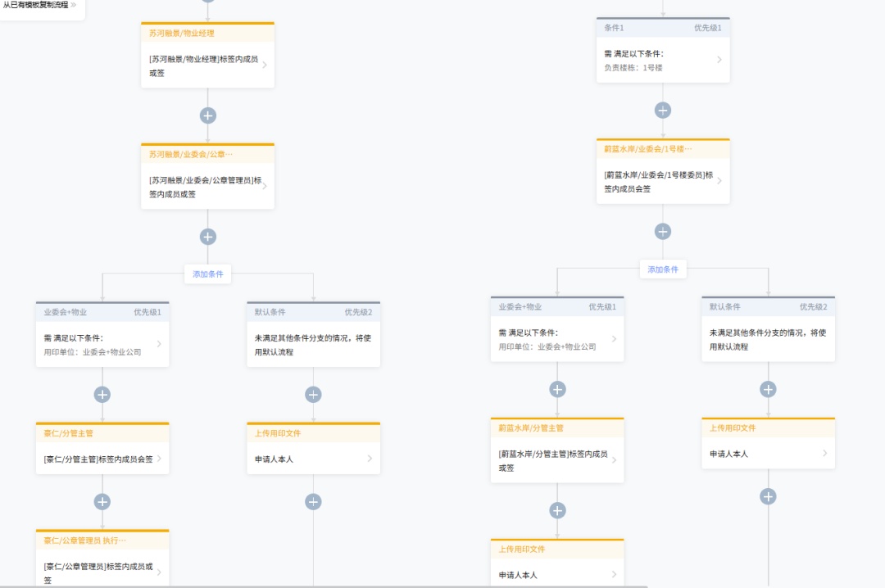885x588 pixels.
Task: Click the horizontal scrollbar at canvas bottom
Action: point(328,586)
